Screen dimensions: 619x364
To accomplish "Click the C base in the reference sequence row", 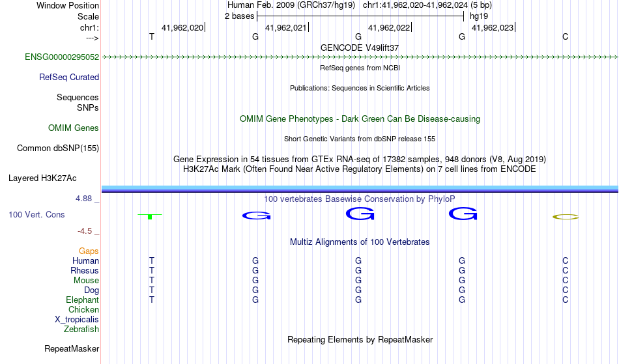I will [x=566, y=36].
